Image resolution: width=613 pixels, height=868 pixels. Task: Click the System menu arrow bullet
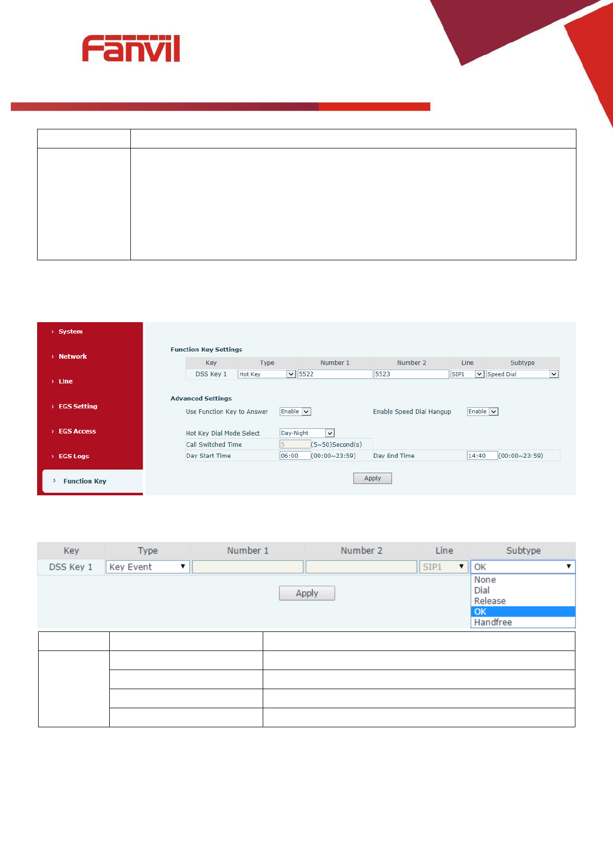(x=53, y=331)
